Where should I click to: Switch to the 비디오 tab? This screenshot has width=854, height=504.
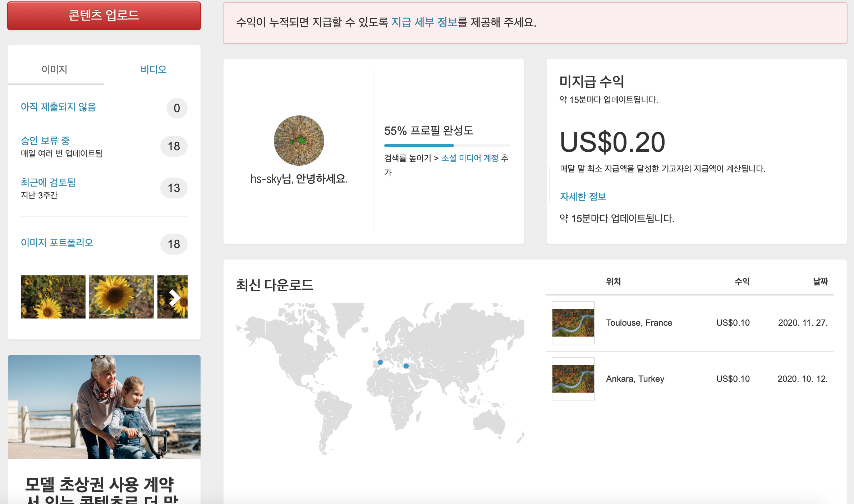pyautogui.click(x=153, y=69)
